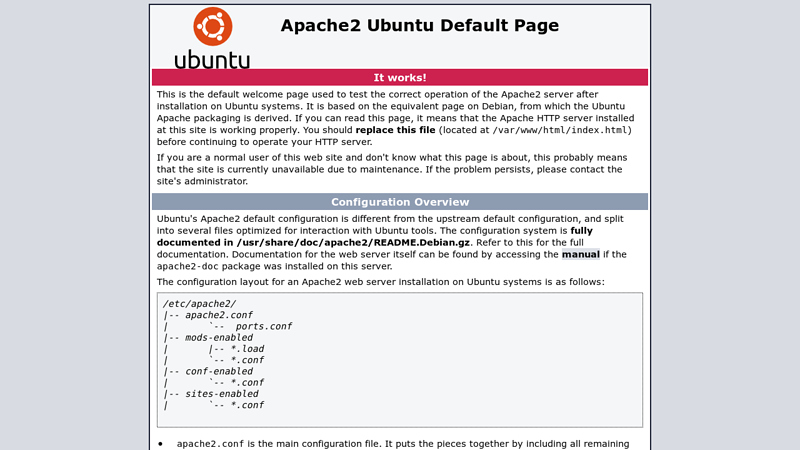Click sites-enabled in the config tree

[x=222, y=393]
